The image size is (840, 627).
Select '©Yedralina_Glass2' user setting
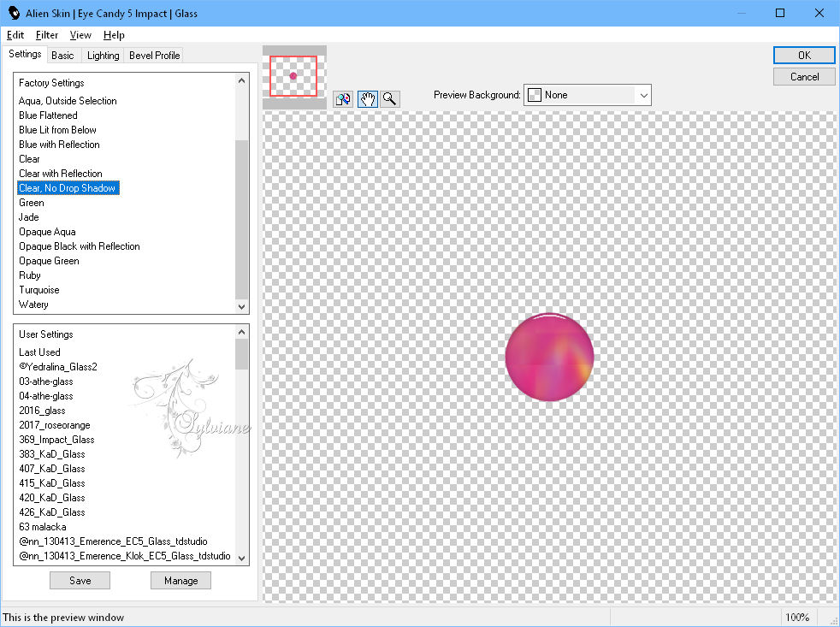pyautogui.click(x=58, y=367)
